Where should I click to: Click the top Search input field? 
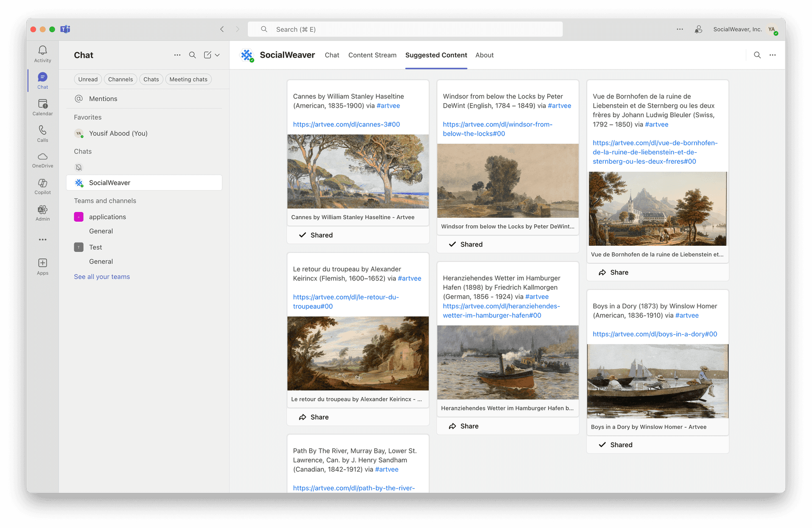tap(405, 29)
